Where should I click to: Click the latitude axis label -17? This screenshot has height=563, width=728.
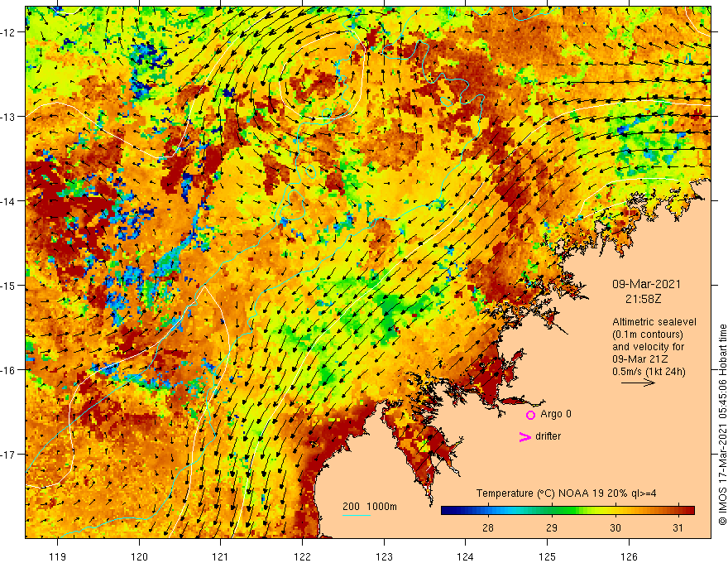[x=8, y=455]
